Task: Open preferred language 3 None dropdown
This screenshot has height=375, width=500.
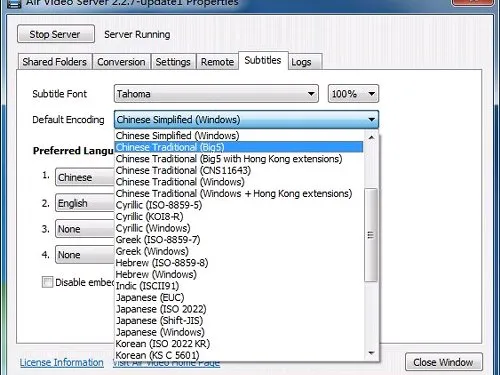Action: 85,229
